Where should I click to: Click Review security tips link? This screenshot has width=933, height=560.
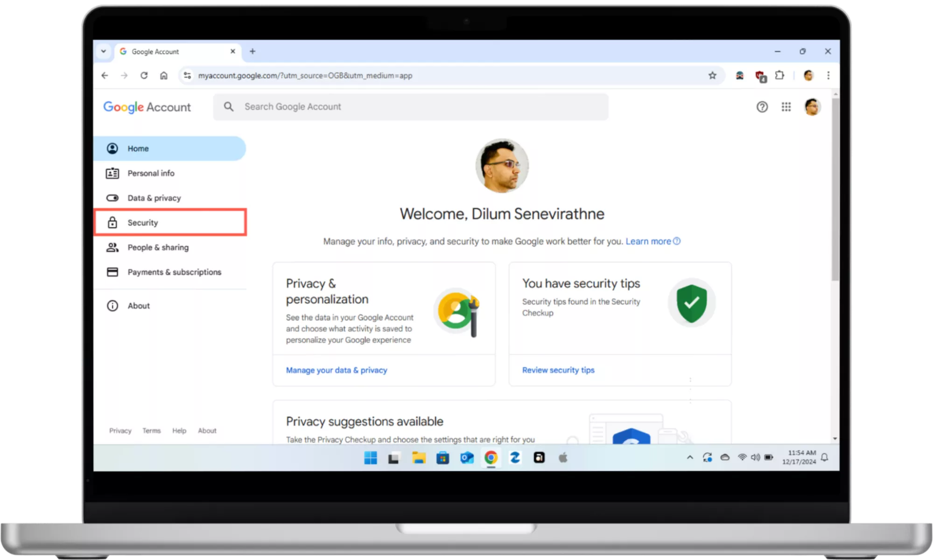[558, 370]
